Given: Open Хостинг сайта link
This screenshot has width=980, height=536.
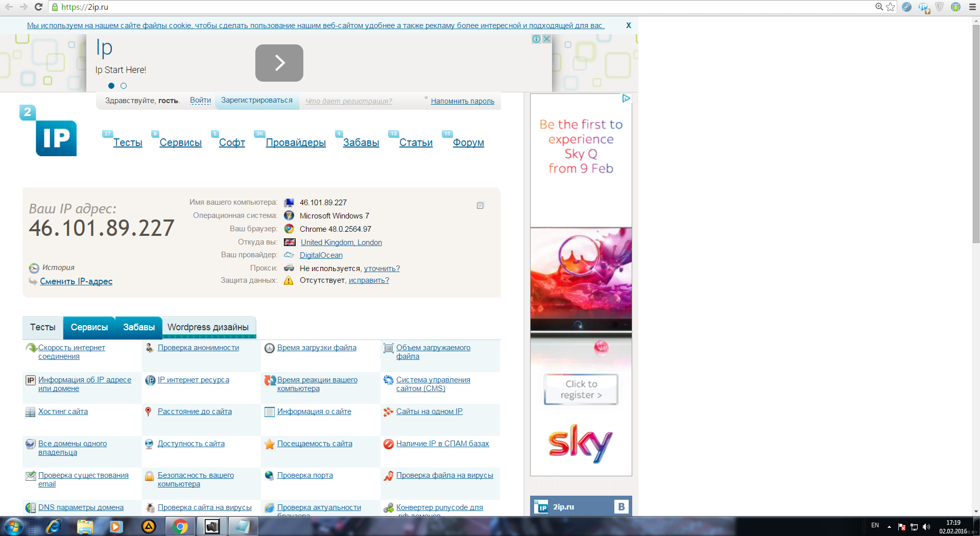Looking at the screenshot, I should [63, 411].
